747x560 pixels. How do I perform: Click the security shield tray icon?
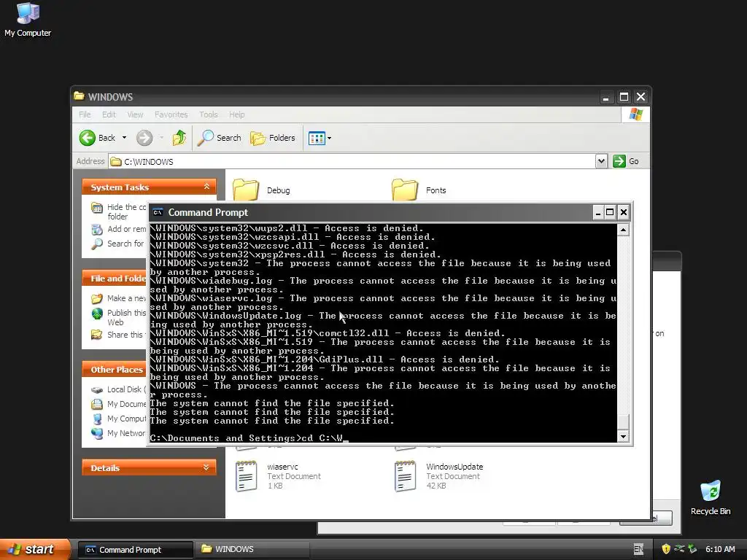coord(666,550)
